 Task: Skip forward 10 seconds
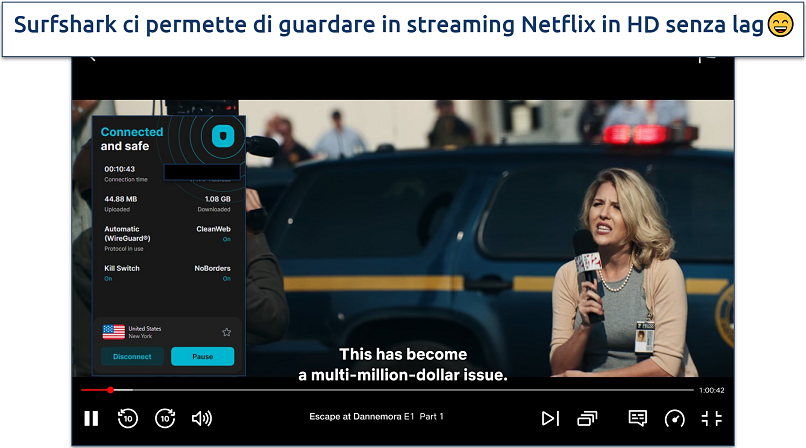(165, 418)
